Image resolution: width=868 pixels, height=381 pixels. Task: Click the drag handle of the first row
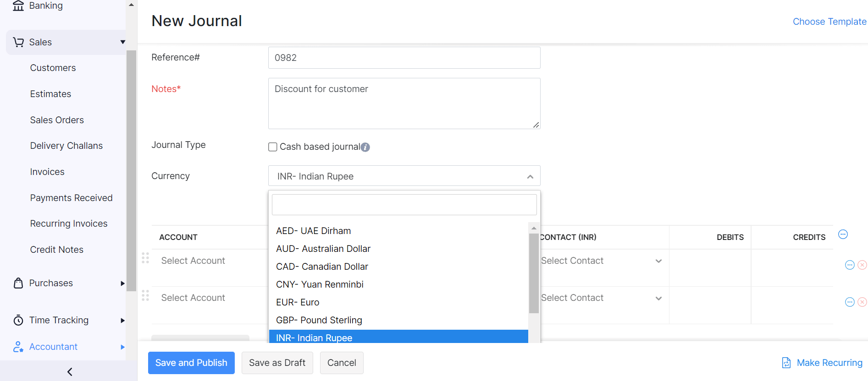pyautogui.click(x=145, y=258)
